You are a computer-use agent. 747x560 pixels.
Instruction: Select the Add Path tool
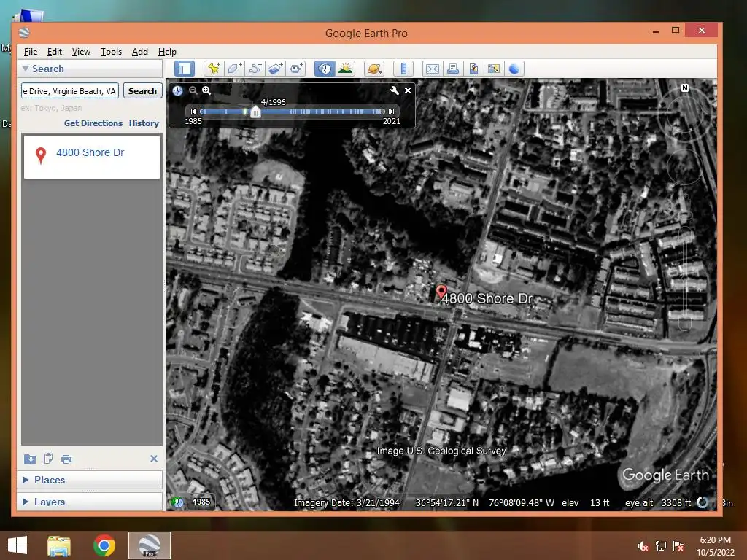pyautogui.click(x=255, y=69)
